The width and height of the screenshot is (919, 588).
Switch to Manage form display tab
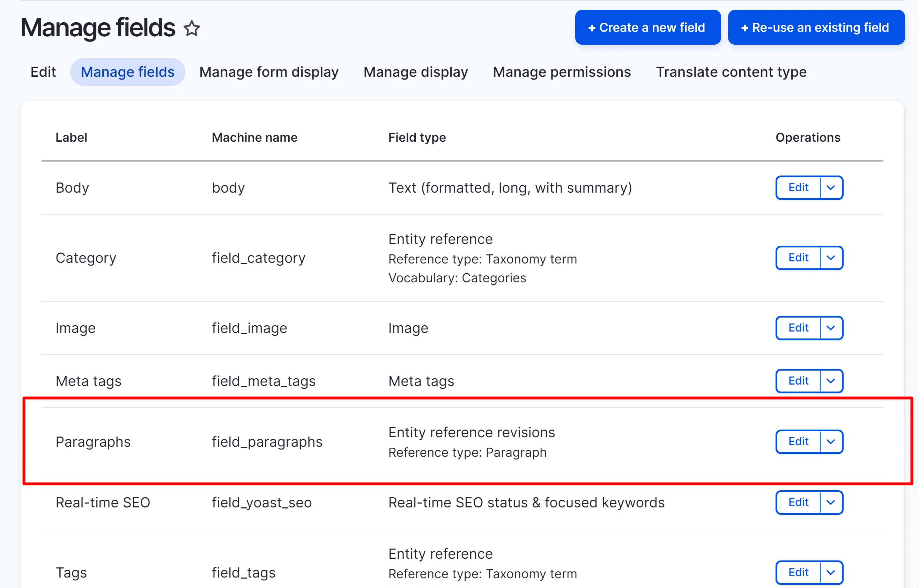(x=269, y=72)
